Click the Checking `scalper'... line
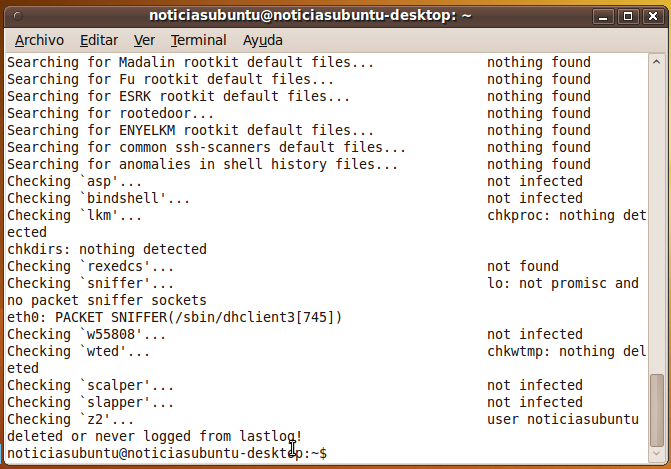671x469 pixels. click(x=90, y=386)
